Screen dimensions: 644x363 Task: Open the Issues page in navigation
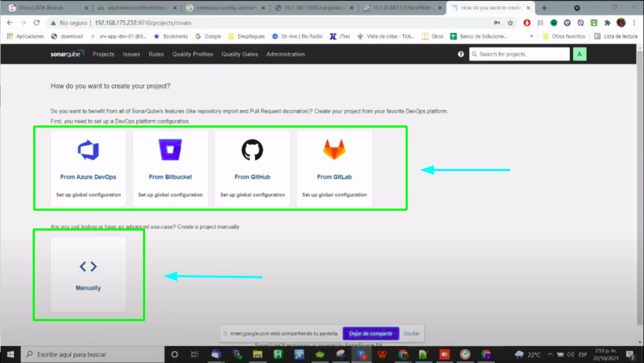point(131,54)
